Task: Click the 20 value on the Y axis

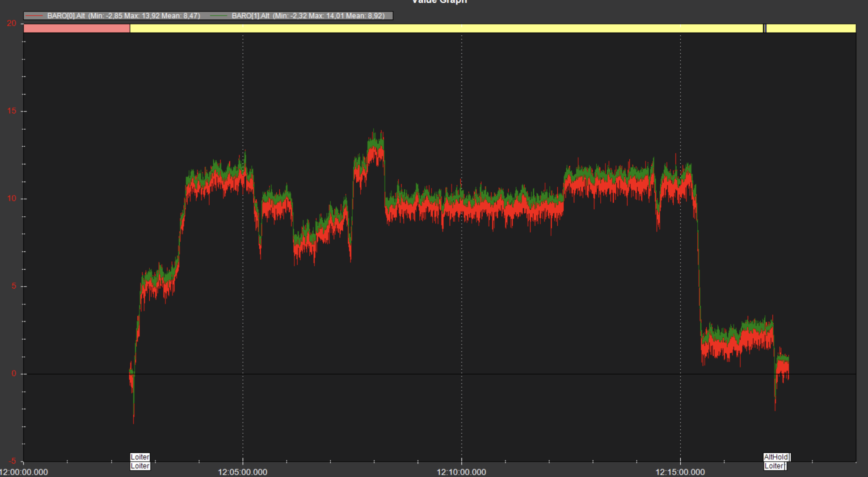Action: point(12,23)
